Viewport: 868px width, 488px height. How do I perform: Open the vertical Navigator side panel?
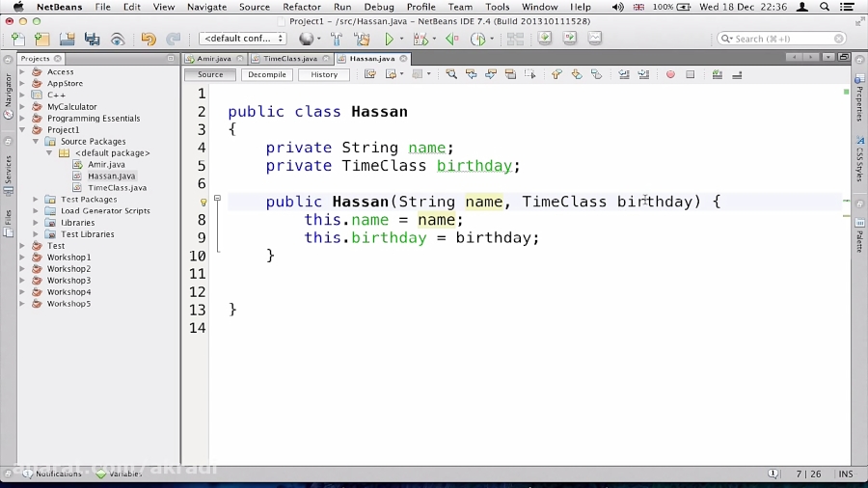click(8, 96)
